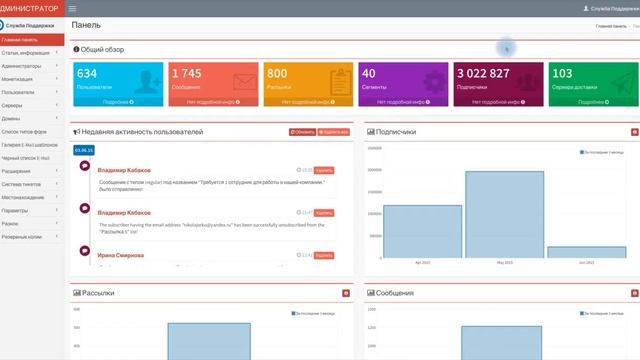Click the bar in the Сообщения chart
Viewport: 640px width, 360px height.
[502, 343]
